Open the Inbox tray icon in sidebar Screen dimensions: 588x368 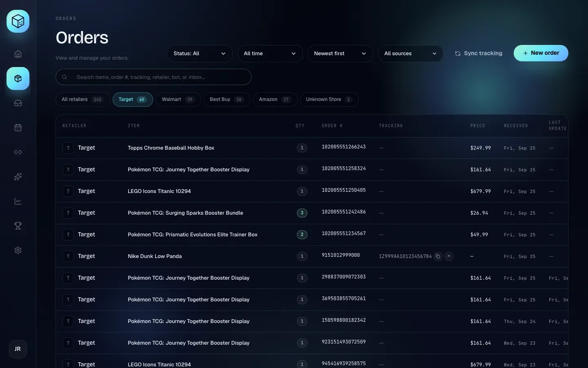click(18, 103)
